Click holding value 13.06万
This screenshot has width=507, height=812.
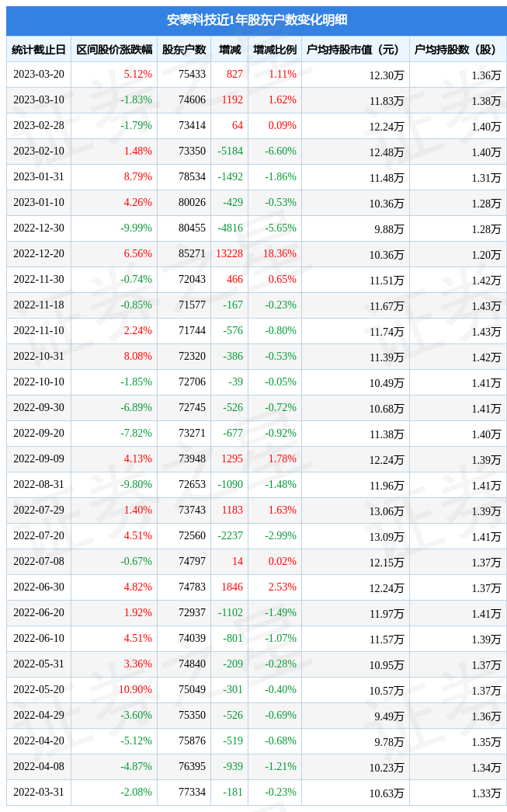tap(387, 511)
